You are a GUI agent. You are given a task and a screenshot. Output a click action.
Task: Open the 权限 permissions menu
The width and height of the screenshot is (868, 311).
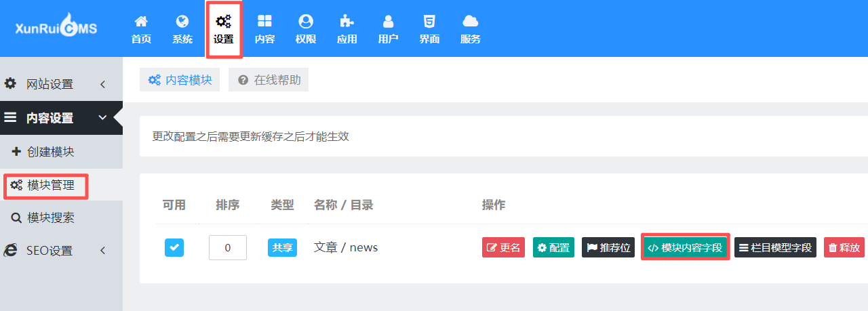(306, 30)
